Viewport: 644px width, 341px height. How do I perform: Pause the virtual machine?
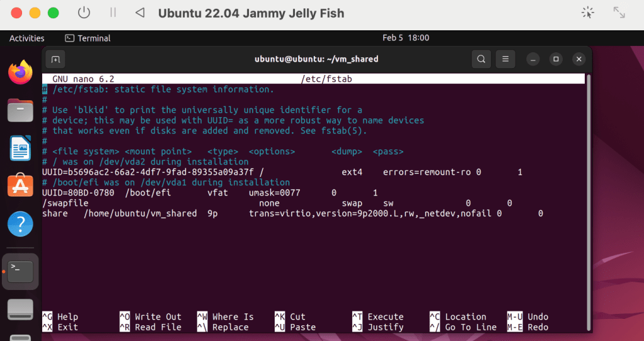coord(113,13)
